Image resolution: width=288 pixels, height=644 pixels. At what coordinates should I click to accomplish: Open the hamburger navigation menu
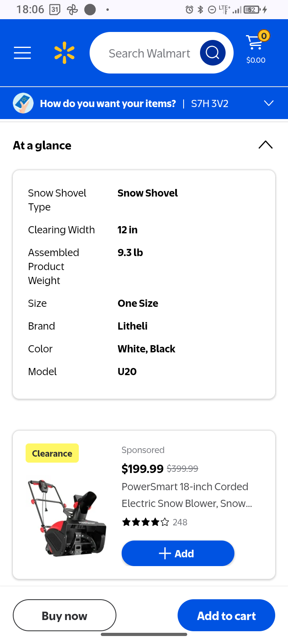click(22, 53)
